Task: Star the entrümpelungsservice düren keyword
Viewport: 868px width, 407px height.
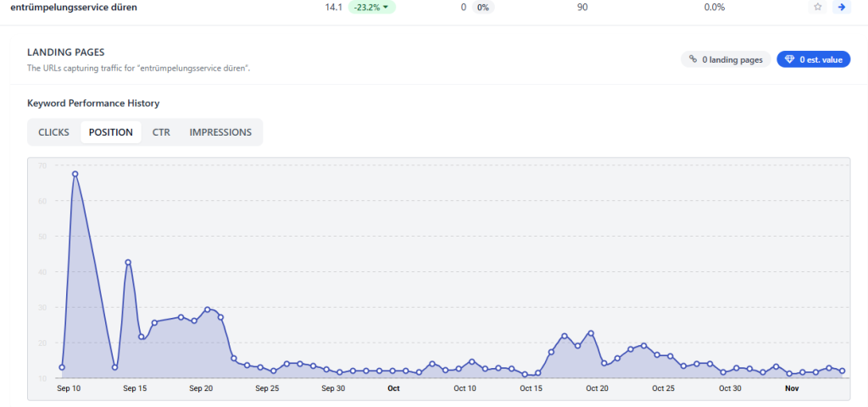Action: click(817, 7)
